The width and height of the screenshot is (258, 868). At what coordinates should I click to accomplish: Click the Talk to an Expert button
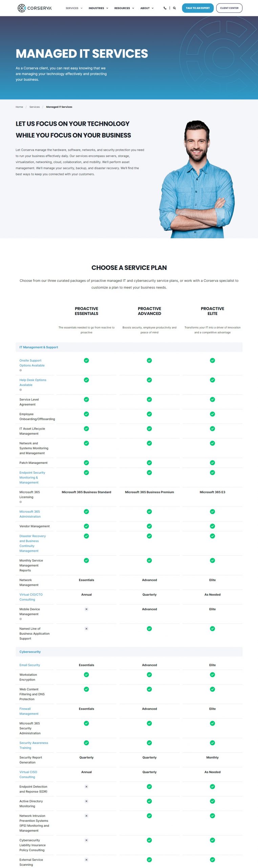[x=198, y=8]
